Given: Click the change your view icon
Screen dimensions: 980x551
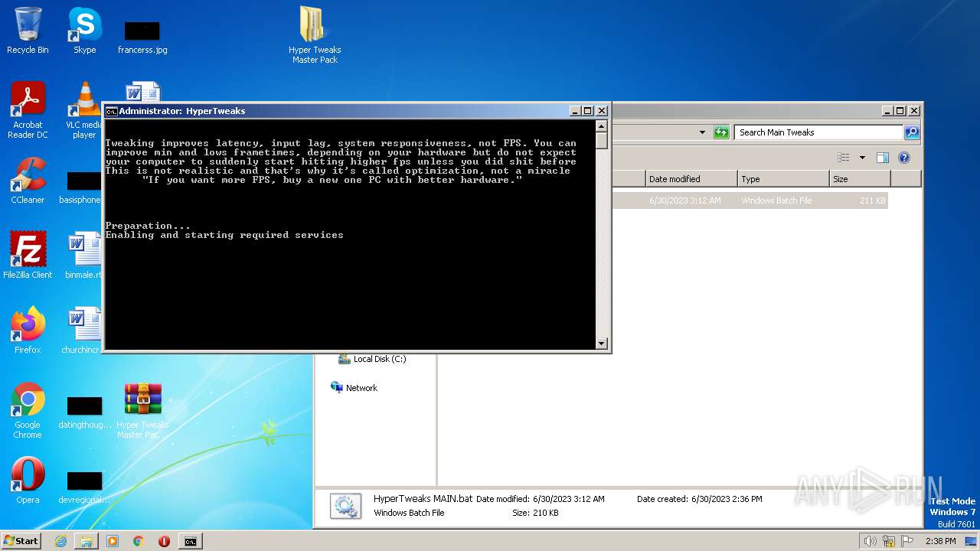Looking at the screenshot, I should tap(844, 158).
